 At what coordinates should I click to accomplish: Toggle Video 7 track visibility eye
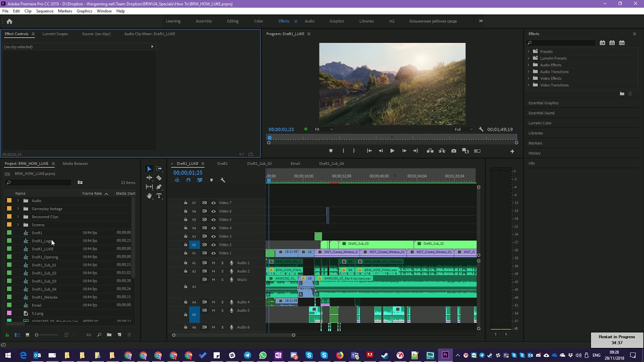coord(213,203)
